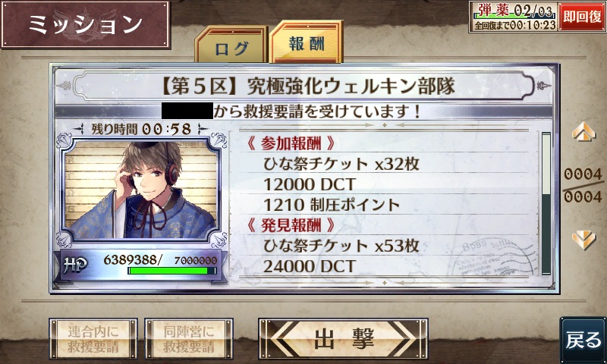This screenshot has height=364, width=607.
Task: Tap the ミッション header banner
Action: click(x=86, y=24)
